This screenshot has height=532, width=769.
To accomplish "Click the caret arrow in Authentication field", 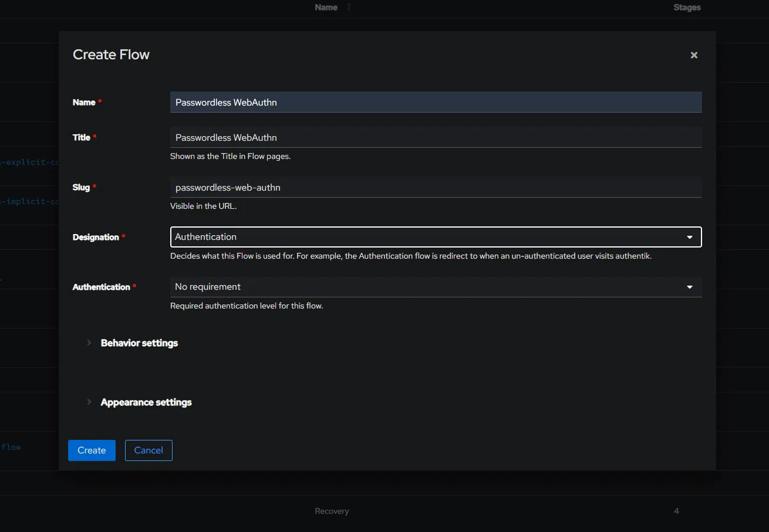I will [690, 287].
